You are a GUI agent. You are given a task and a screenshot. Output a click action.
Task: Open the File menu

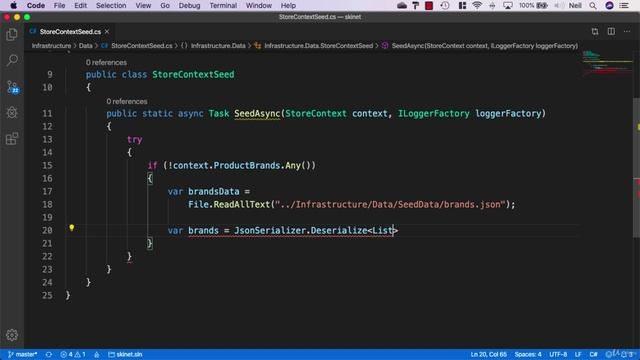[59, 5]
